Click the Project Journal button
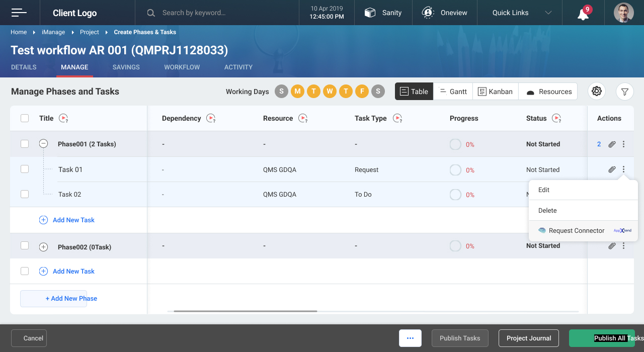Image resolution: width=644 pixels, height=352 pixels. pyautogui.click(x=529, y=338)
